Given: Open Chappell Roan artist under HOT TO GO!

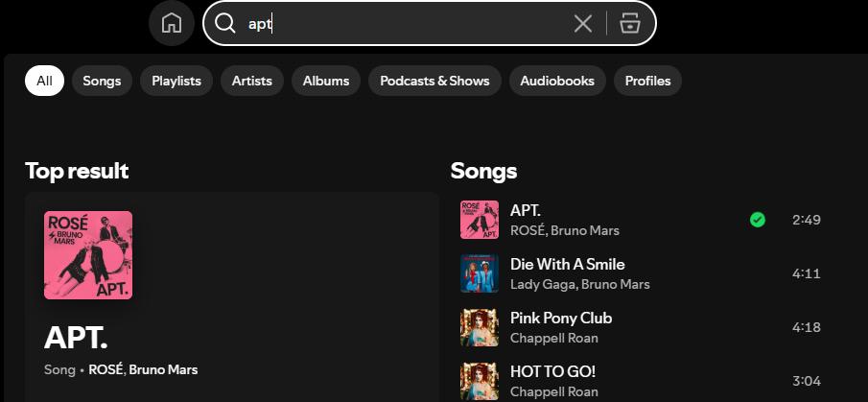Looking at the screenshot, I should click(554, 391).
